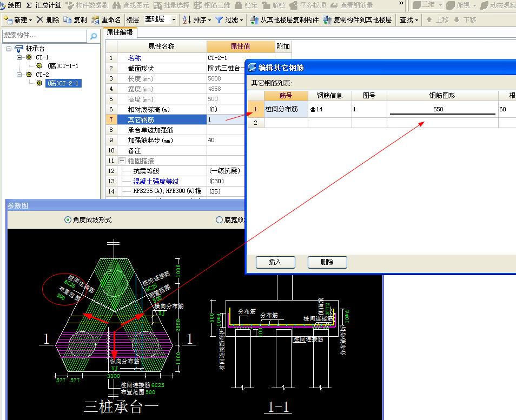Image resolution: width=516 pixels, height=420 pixels.
Task: Click the 搜索构件 search field
Action: (43, 35)
